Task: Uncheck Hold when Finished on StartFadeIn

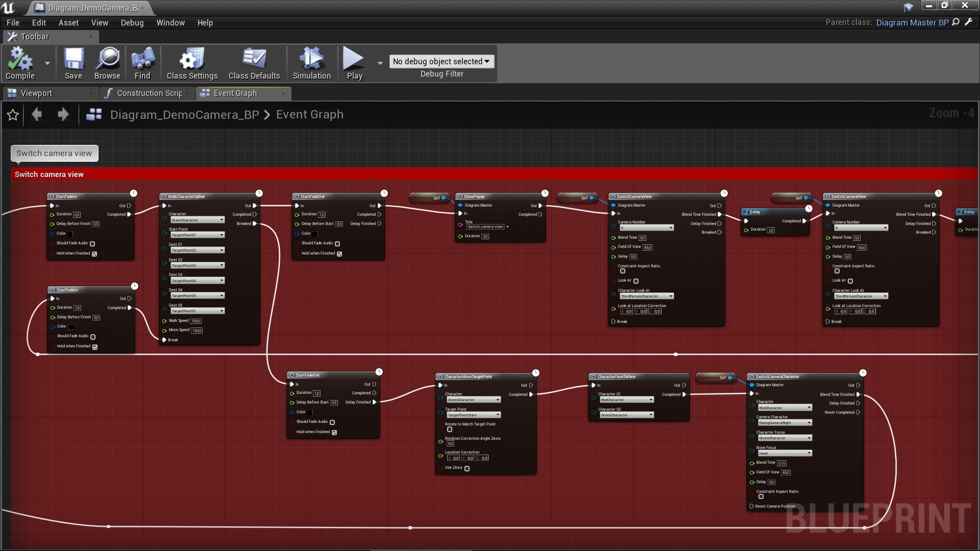Action: 95,253
